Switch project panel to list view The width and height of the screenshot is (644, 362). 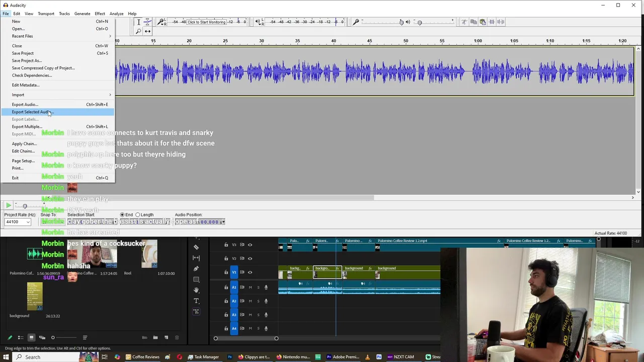tap(21, 337)
